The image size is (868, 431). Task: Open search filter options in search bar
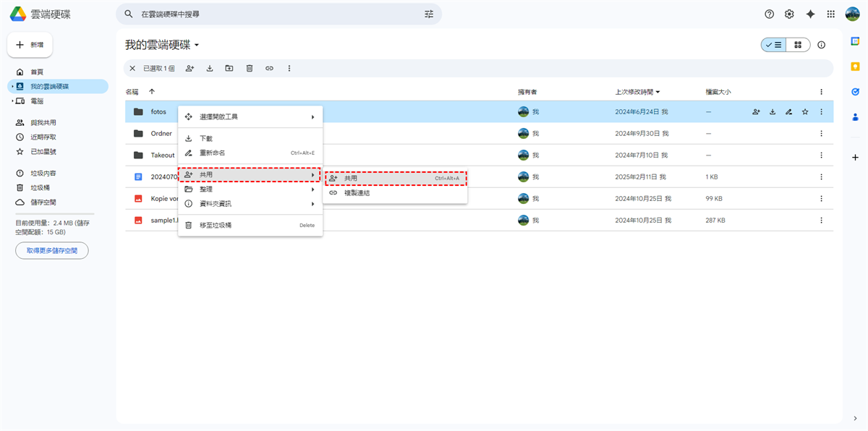pyautogui.click(x=429, y=14)
